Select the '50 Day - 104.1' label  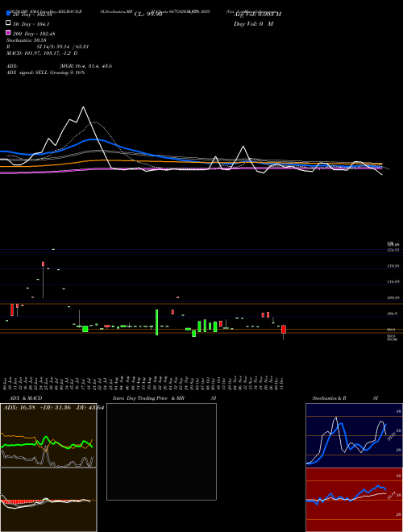coord(31,24)
